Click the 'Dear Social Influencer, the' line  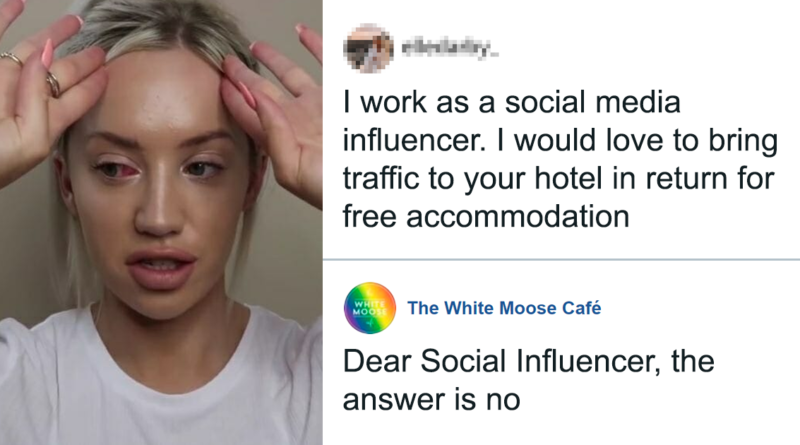point(529,362)
